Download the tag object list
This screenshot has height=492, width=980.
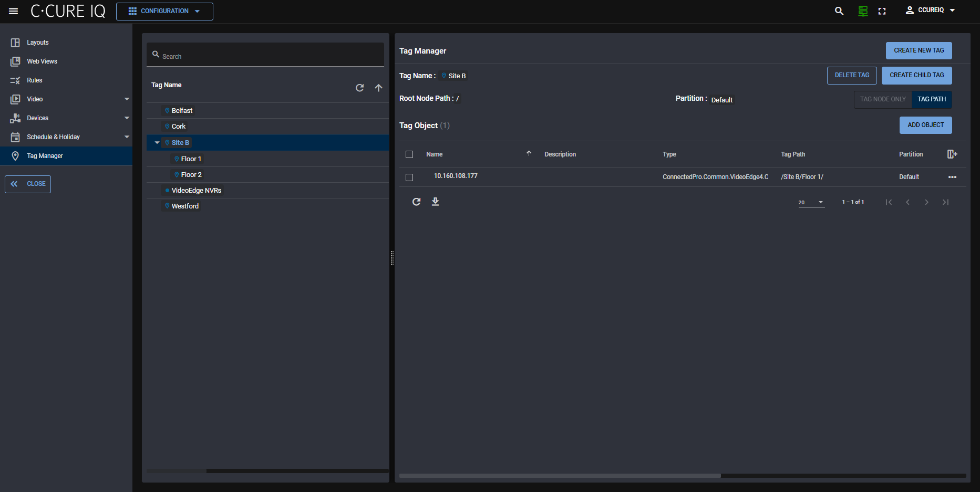[x=435, y=202]
